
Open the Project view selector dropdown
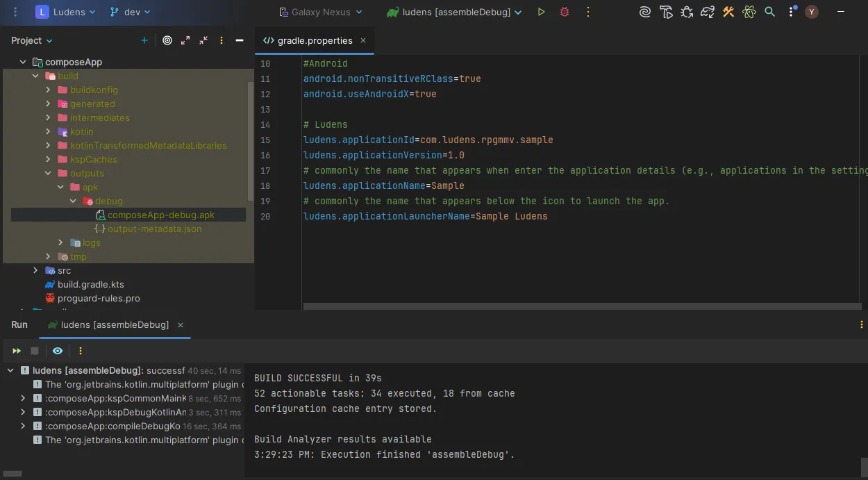coord(32,40)
